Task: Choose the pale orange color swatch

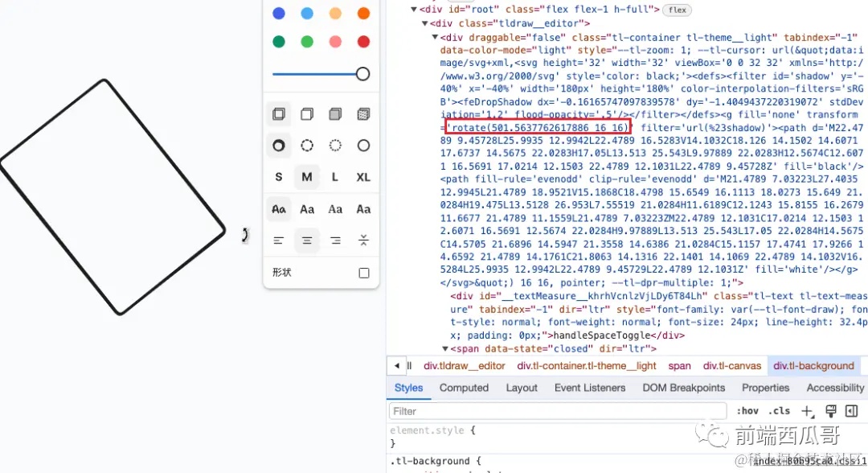Action: point(335,14)
